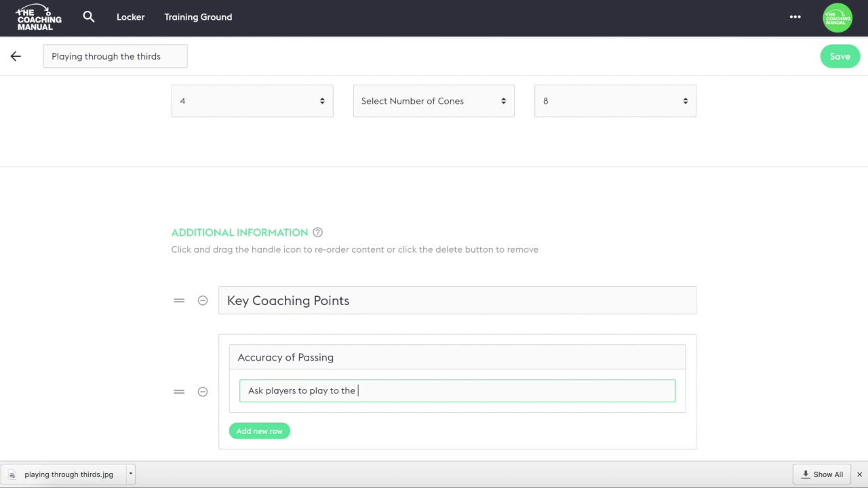Screen dimensions: 868x488
Task: Go to Training Ground
Action: 198,17
